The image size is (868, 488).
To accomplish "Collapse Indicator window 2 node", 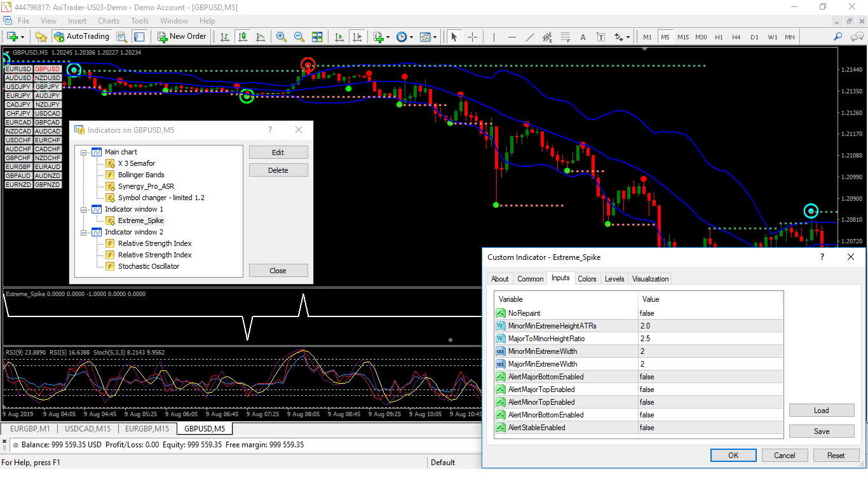I will click(x=83, y=232).
